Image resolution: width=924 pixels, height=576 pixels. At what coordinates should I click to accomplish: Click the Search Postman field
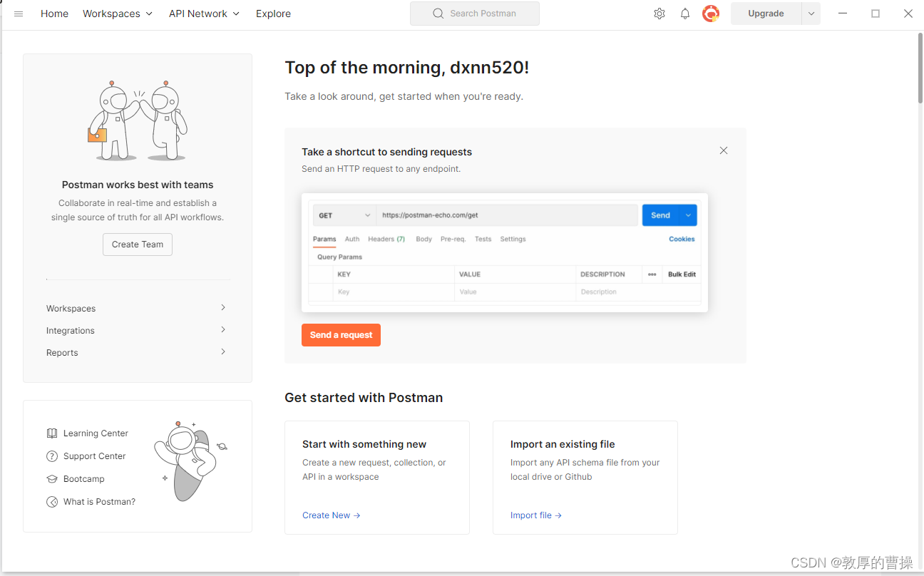click(x=475, y=14)
